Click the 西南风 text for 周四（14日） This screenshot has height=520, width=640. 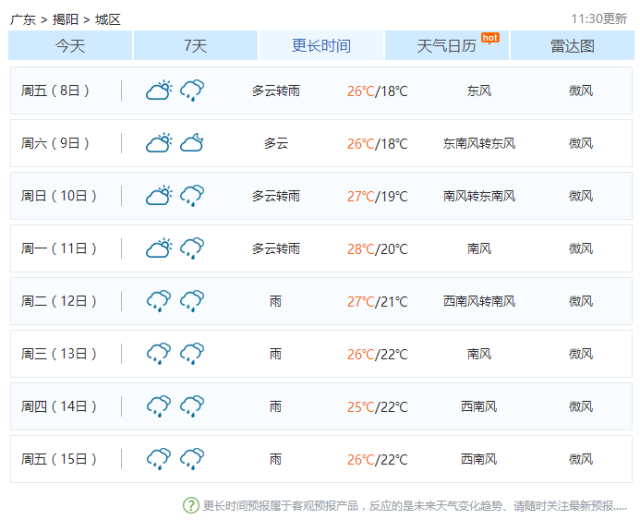[x=479, y=406]
